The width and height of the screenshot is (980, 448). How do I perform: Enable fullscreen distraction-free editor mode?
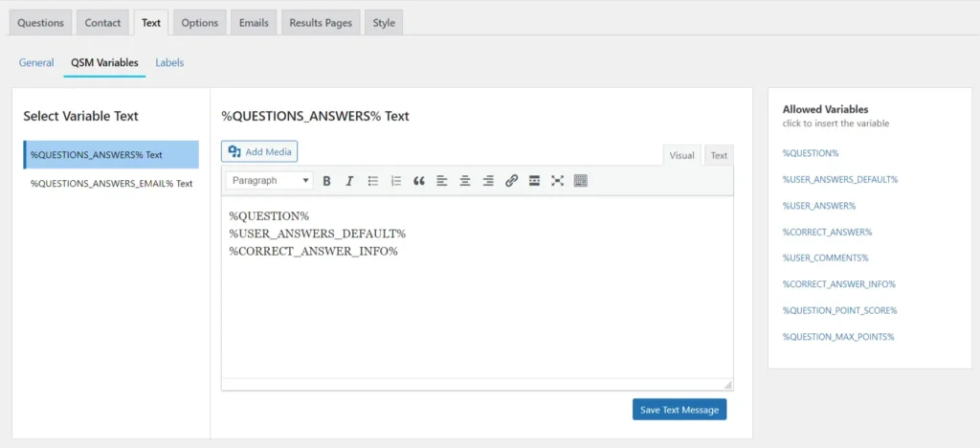557,181
